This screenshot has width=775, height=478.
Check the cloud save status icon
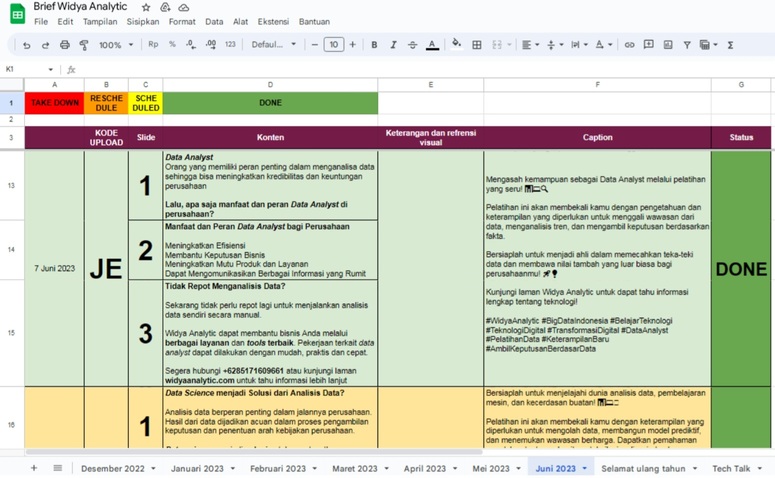coord(183,7)
